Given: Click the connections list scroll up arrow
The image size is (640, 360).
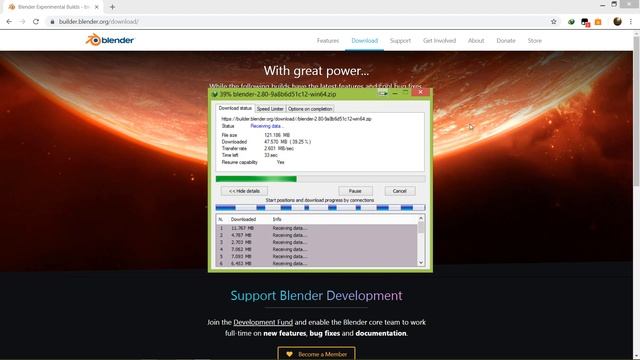Looking at the screenshot, I should tap(421, 219).
